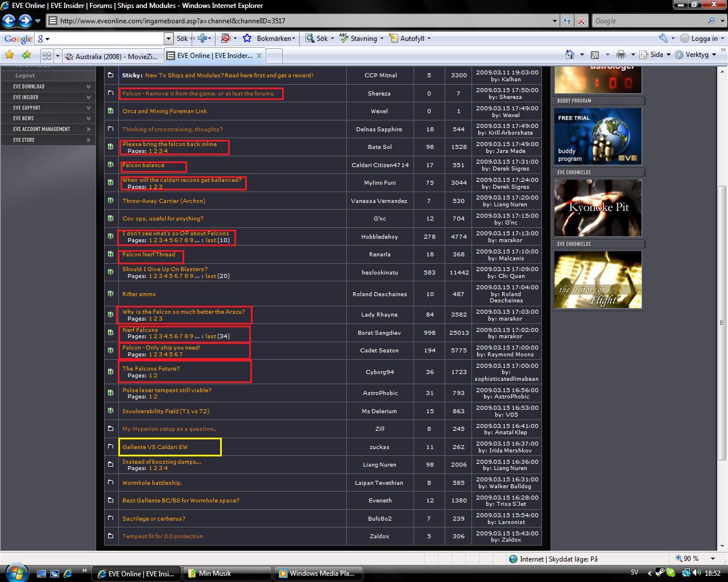Screen dimensions: 728x582
Task: Click the Google logo on the Google toolbar
Action: click(x=18, y=39)
